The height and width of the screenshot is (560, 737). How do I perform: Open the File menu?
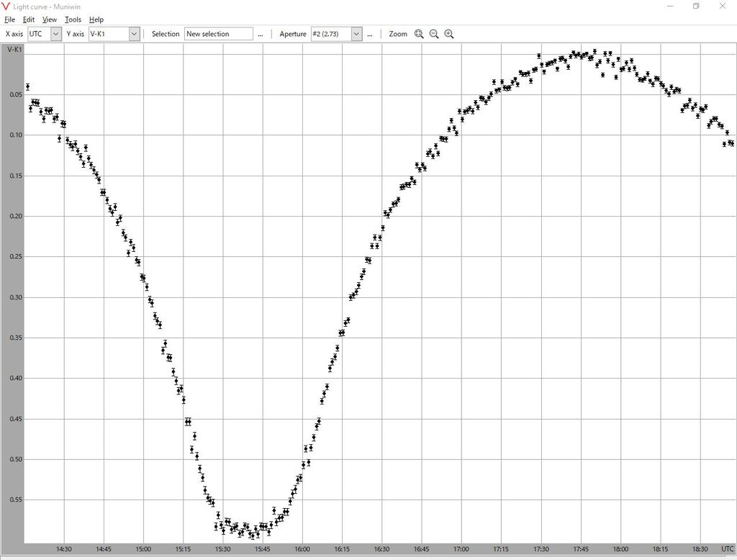9,19
